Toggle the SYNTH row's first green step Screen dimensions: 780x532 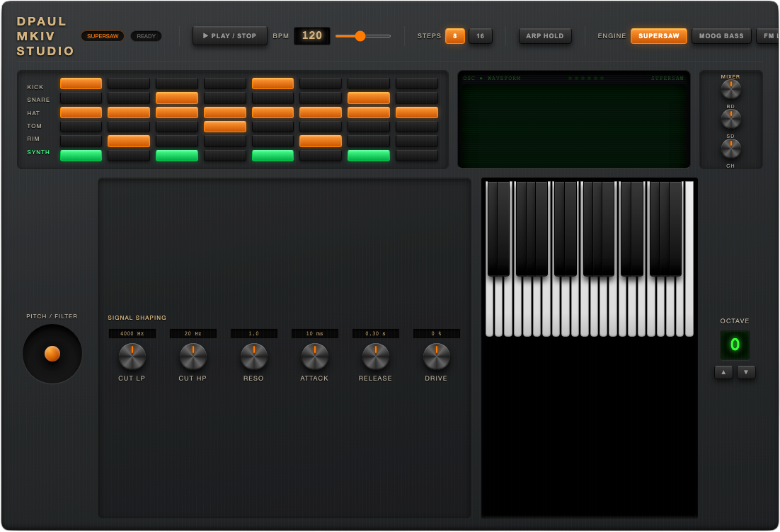click(x=81, y=156)
